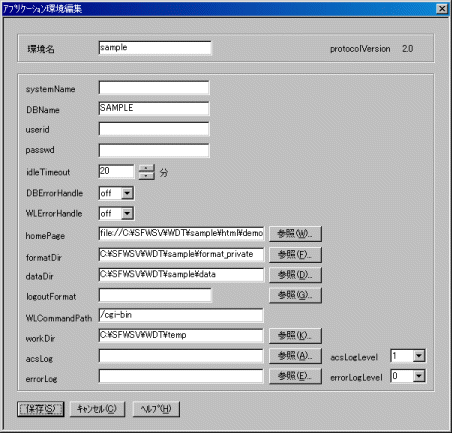Click the キャンセル(C) cancel button
The height and width of the screenshot is (433, 452).
(97, 409)
